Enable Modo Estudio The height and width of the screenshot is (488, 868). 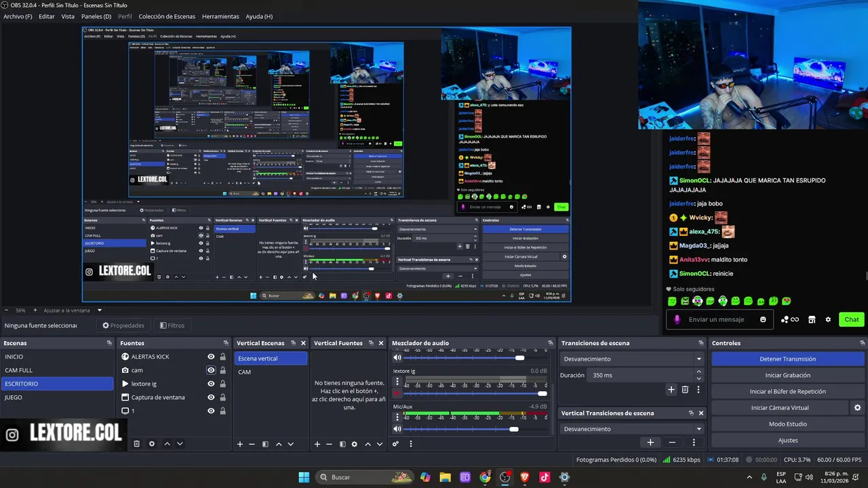tap(787, 424)
